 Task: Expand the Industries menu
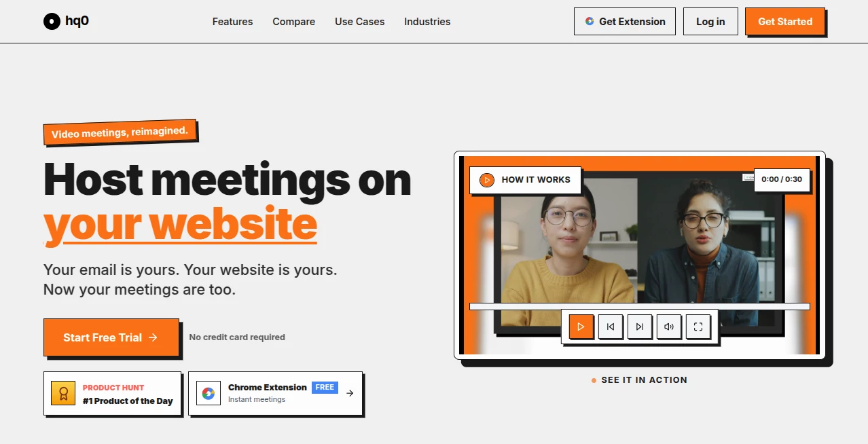click(x=427, y=22)
